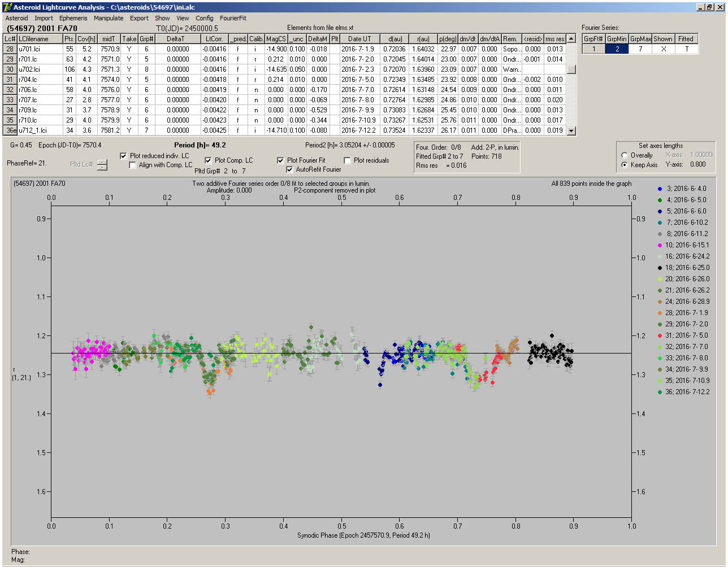This screenshot has width=728, height=567.
Task: Click the lightcurve table scrollbar thumb
Action: (x=571, y=69)
